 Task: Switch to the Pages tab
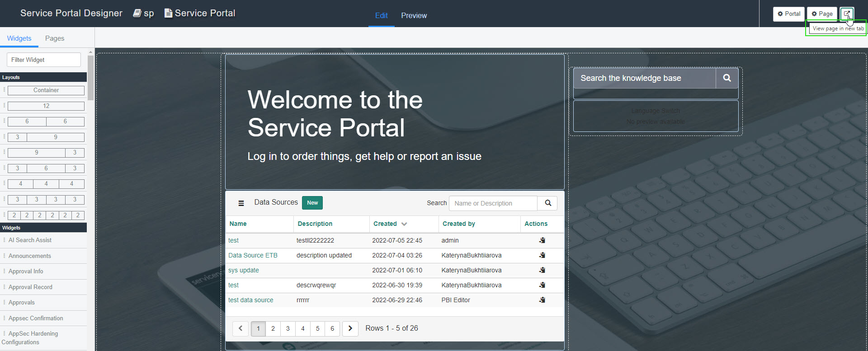[55, 38]
